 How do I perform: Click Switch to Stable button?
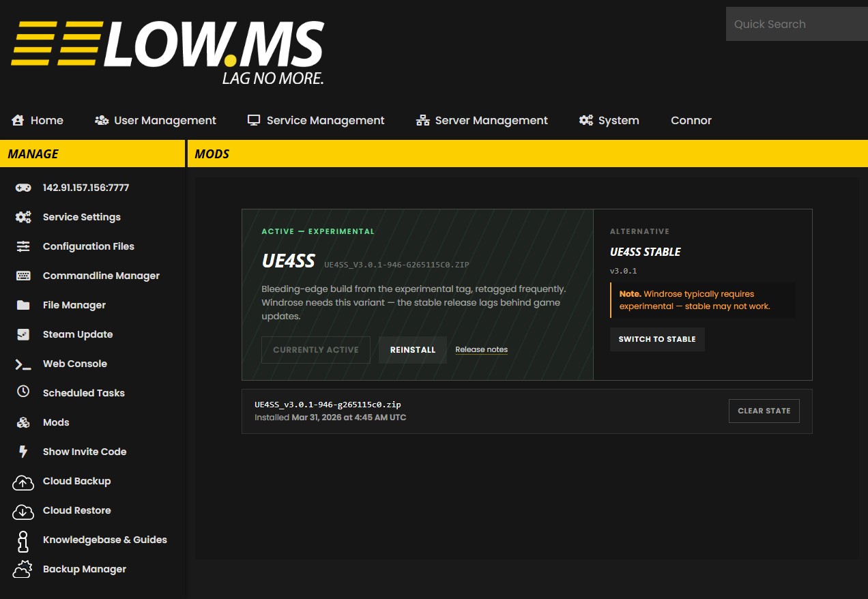click(x=657, y=339)
